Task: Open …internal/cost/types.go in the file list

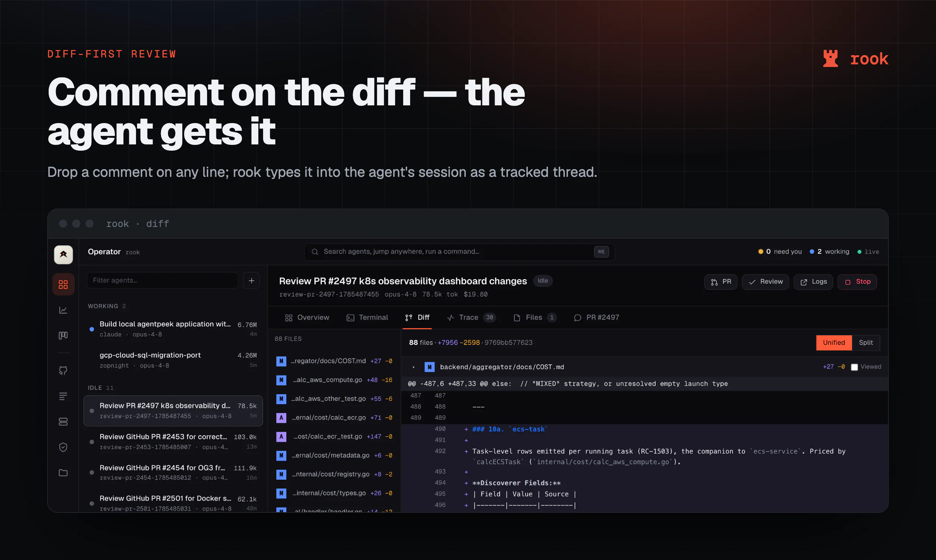Action: coord(334,493)
